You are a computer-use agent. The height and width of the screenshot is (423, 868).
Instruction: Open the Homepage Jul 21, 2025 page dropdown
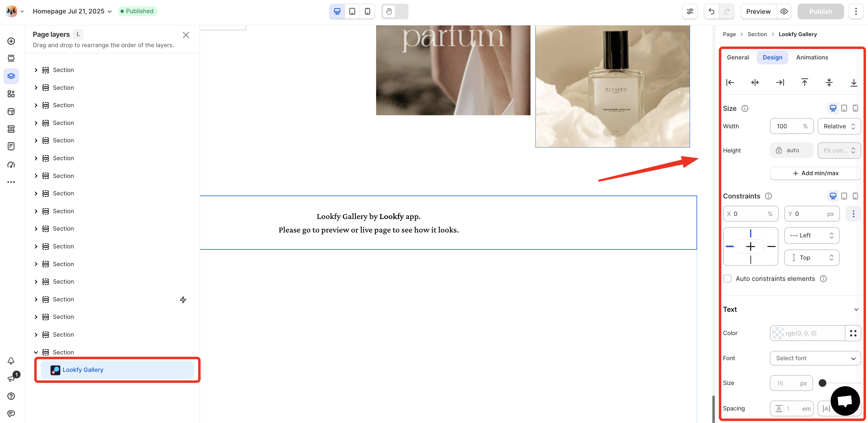coord(72,11)
